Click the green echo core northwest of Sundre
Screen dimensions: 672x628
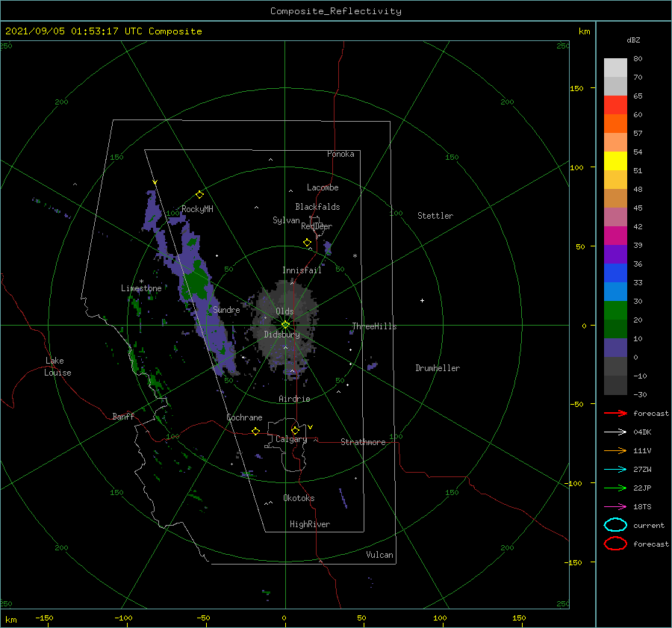[196, 283]
